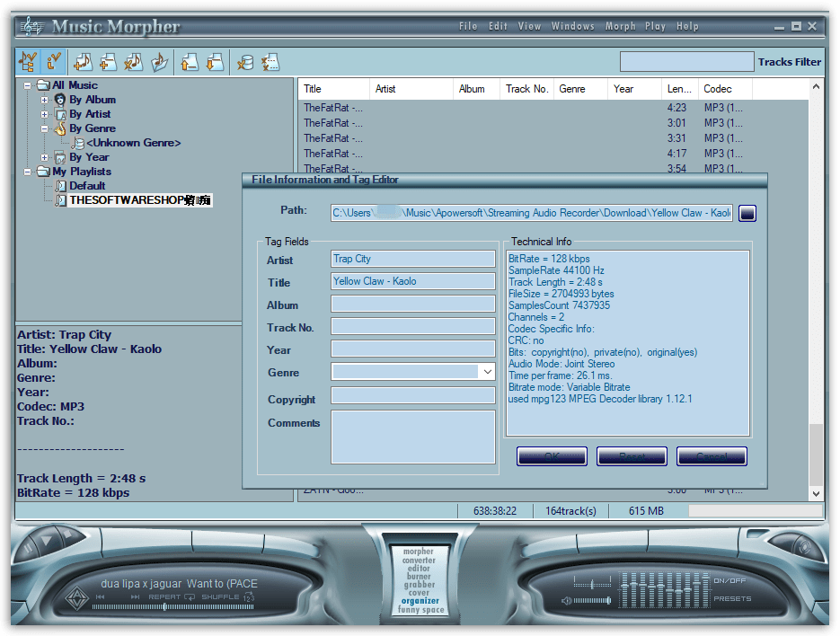Click the move track down icon
Viewport: 840px width, 636px height.
[x=213, y=61]
